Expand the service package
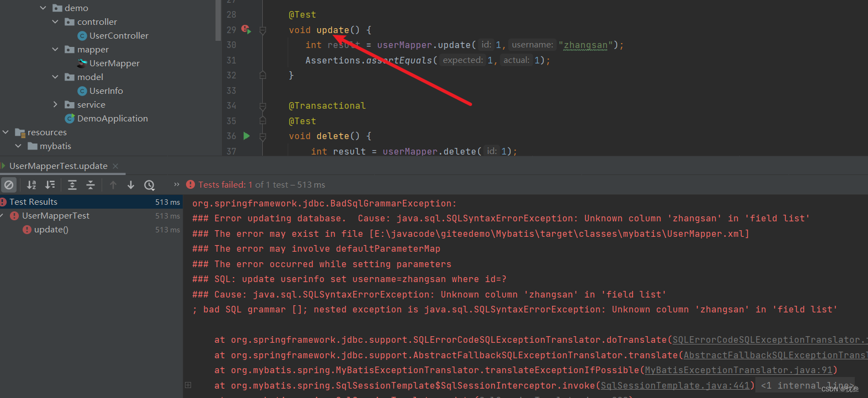Screen dimensions: 868x398 coord(55,104)
